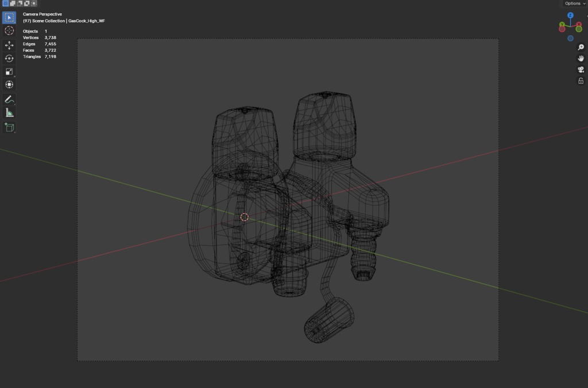Click the 3D cursor in viewport
588x388 pixels.
click(x=244, y=217)
